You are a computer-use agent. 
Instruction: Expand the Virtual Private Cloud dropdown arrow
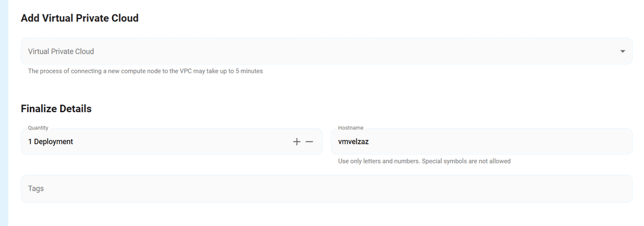tap(622, 51)
